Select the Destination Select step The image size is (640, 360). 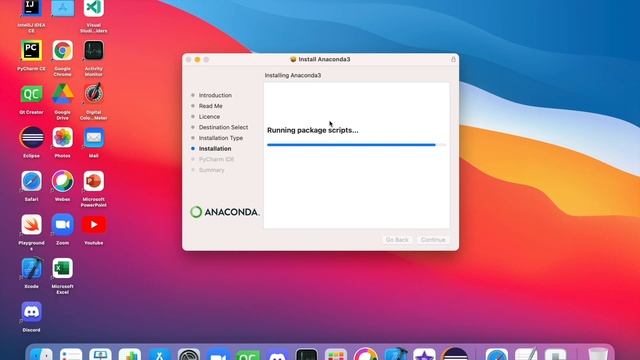(223, 127)
